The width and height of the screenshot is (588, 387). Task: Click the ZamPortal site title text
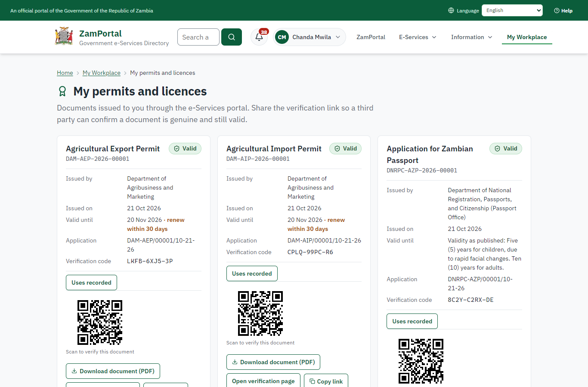click(100, 34)
